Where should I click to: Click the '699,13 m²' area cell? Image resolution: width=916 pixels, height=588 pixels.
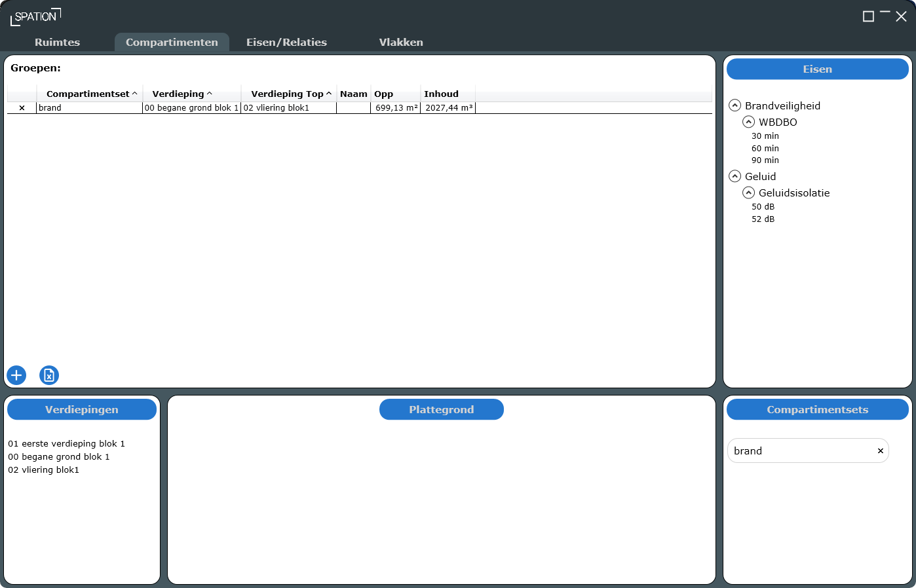tap(396, 108)
